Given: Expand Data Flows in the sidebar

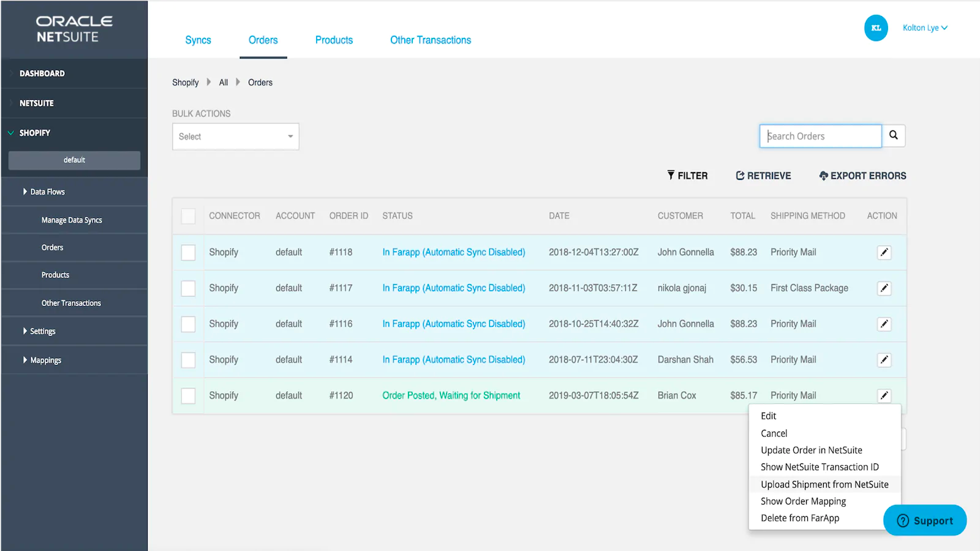Looking at the screenshot, I should [x=44, y=192].
